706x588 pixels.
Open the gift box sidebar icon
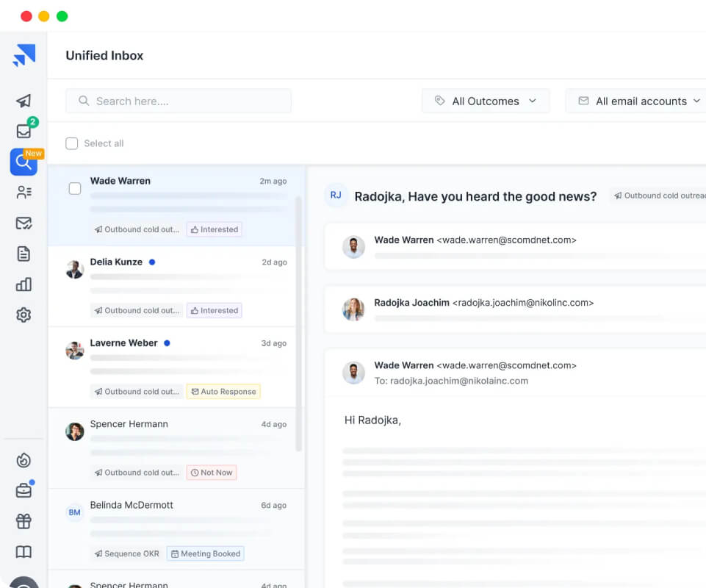(x=24, y=521)
